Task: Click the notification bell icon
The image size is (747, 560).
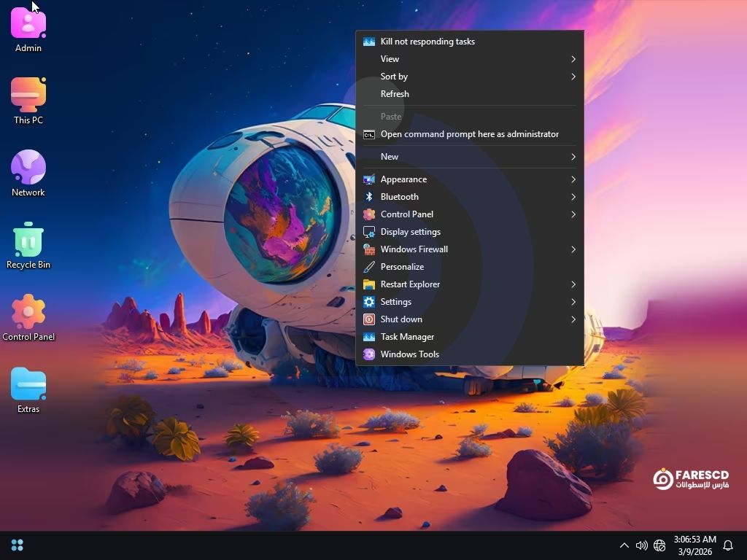Action: [727, 545]
